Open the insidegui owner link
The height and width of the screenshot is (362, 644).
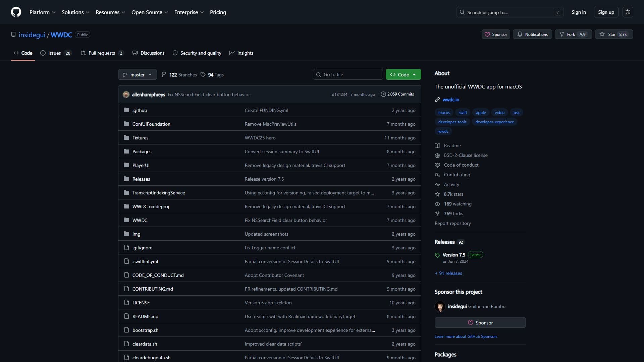pos(32,35)
